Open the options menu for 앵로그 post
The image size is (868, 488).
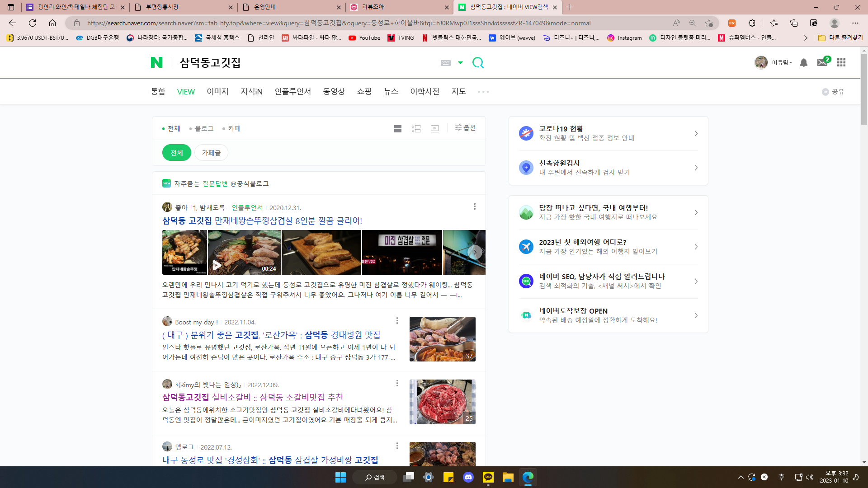click(397, 446)
